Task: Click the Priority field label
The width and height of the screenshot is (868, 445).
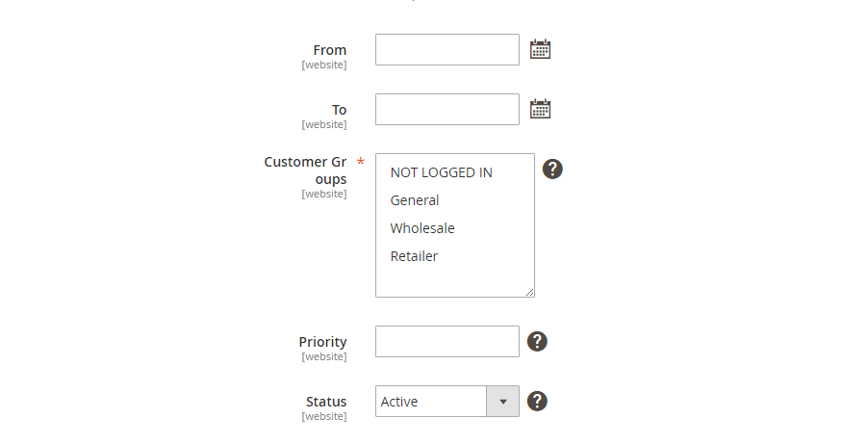Action: point(322,342)
